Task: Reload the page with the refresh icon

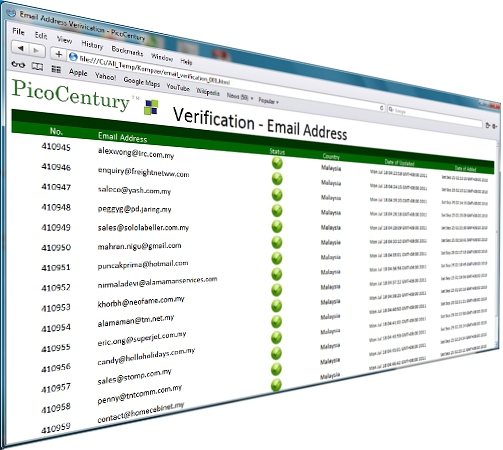Action: coord(382,108)
